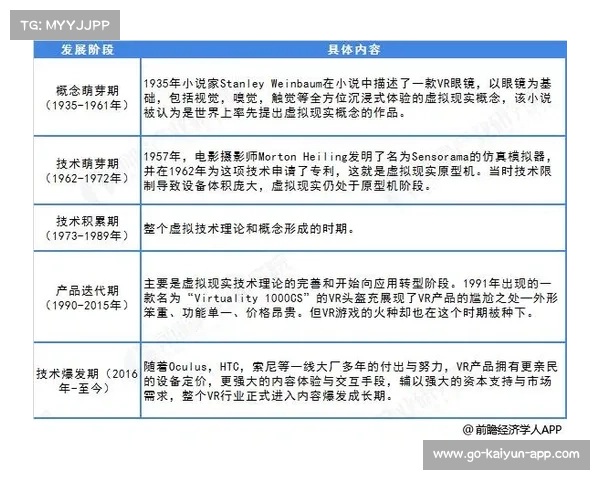Select the 产品迭代期 (1990-2015年) cell
Viewport: 600px width, 480px height.
coord(87,297)
